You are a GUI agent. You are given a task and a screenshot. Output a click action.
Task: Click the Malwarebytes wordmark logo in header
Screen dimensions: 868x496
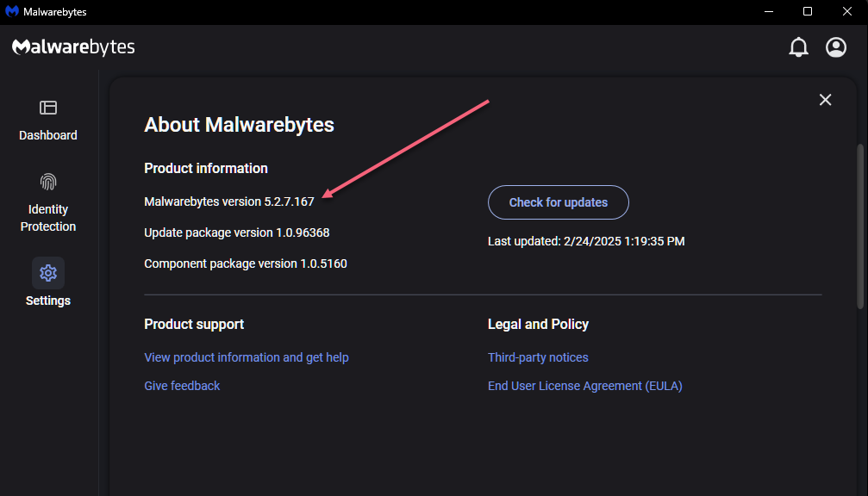(73, 47)
